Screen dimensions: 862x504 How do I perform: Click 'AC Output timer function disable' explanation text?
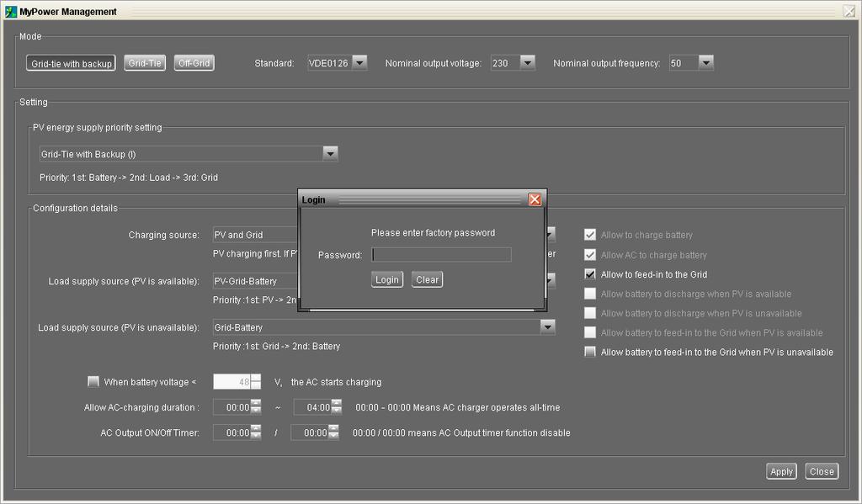pos(461,432)
